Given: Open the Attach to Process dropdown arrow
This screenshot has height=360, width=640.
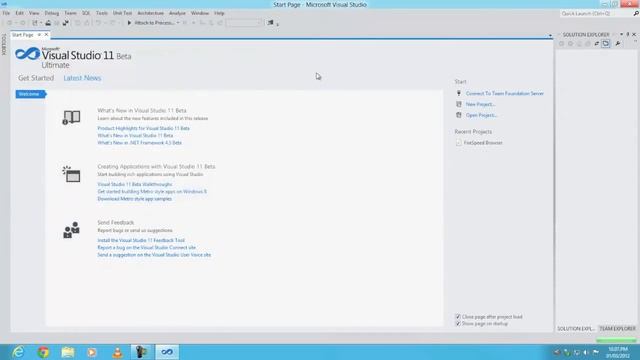Looking at the screenshot, I should point(178,23).
